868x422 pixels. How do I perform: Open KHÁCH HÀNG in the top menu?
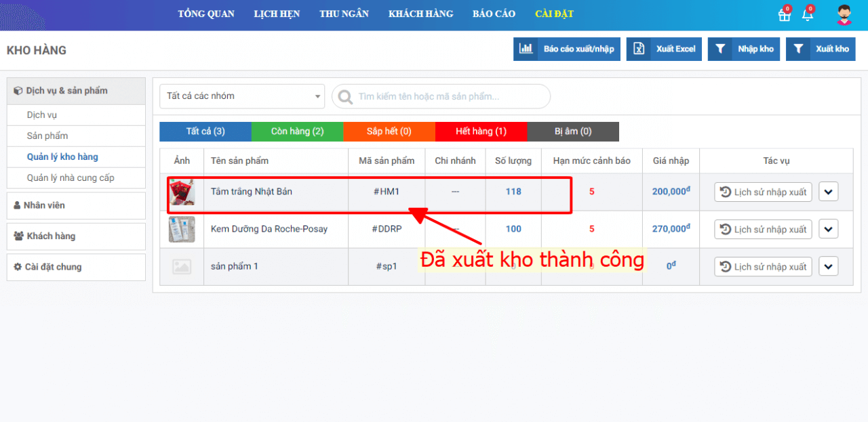coord(420,14)
